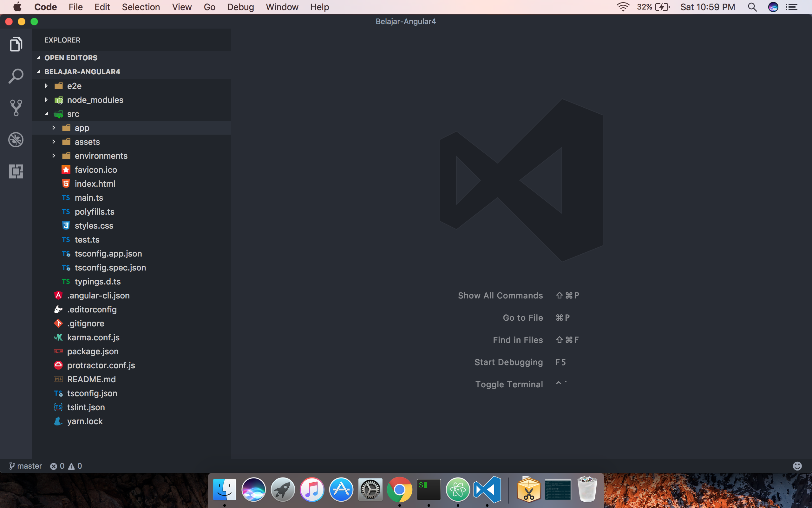Image resolution: width=812 pixels, height=508 pixels.
Task: Open tsconfig.spec.json file
Action: click(131, 267)
